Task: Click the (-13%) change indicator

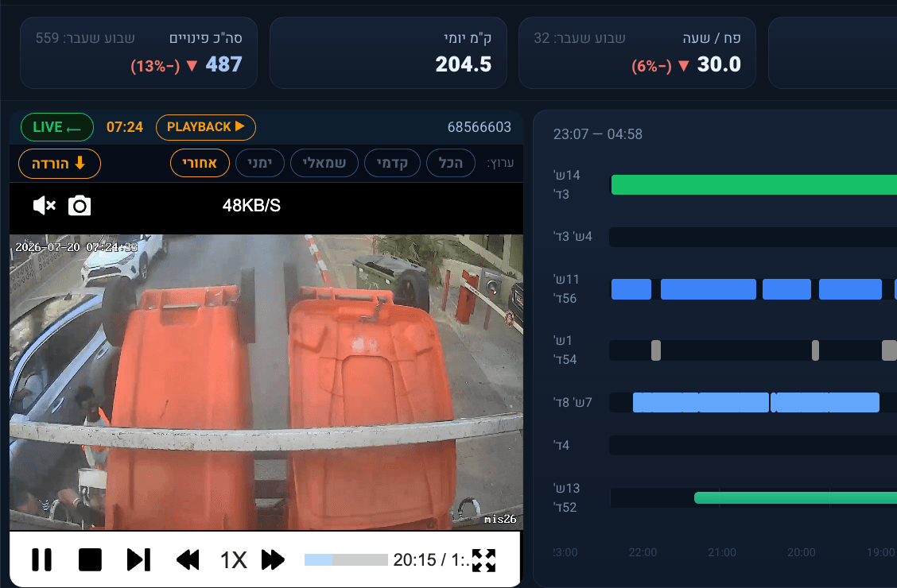Action: pos(155,66)
